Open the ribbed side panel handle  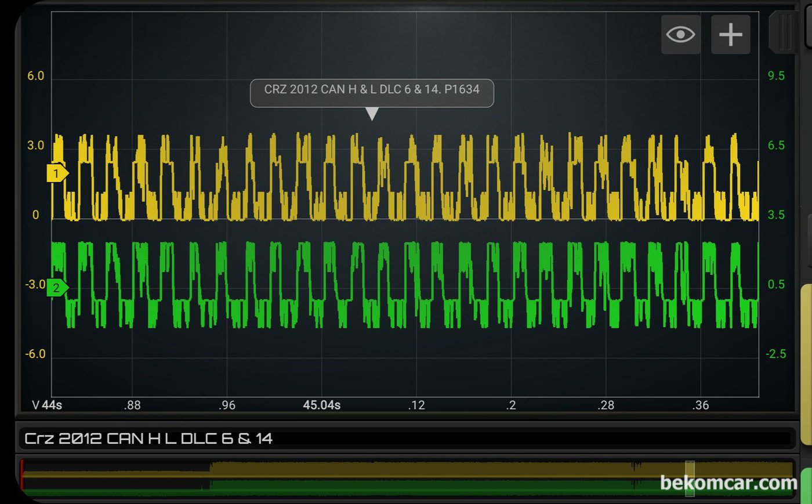pos(784,32)
